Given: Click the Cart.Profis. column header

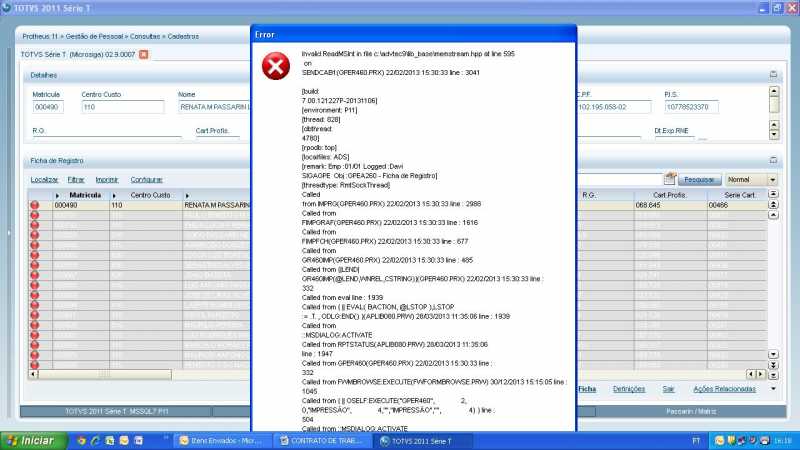Looking at the screenshot, I should click(x=669, y=195).
